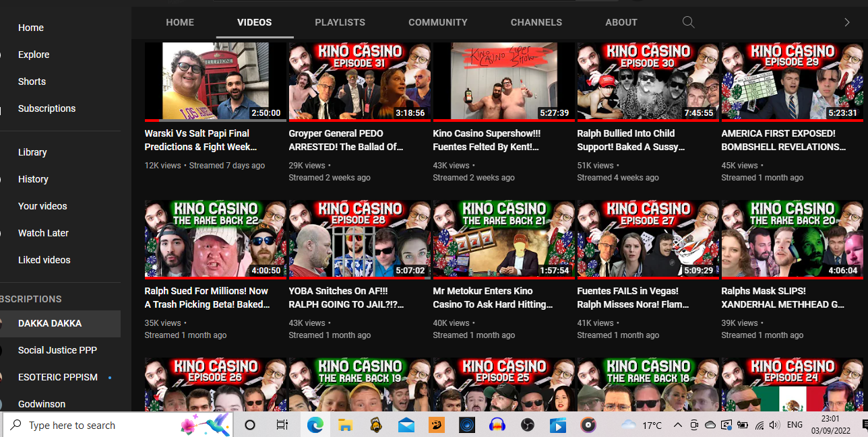Viewport: 868px width, 437px height.
Task: Open The Rake Back 22 thumbnail
Action: [x=216, y=240]
